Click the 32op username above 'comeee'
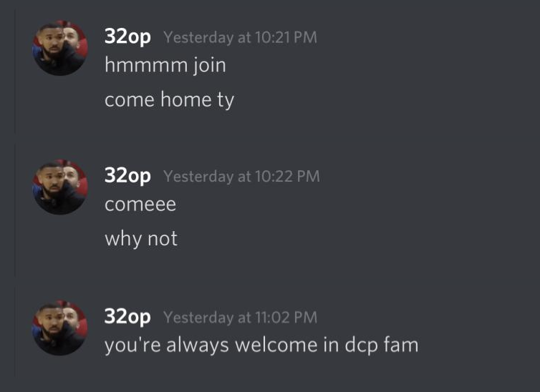The width and height of the screenshot is (540, 392). pyautogui.click(x=127, y=176)
